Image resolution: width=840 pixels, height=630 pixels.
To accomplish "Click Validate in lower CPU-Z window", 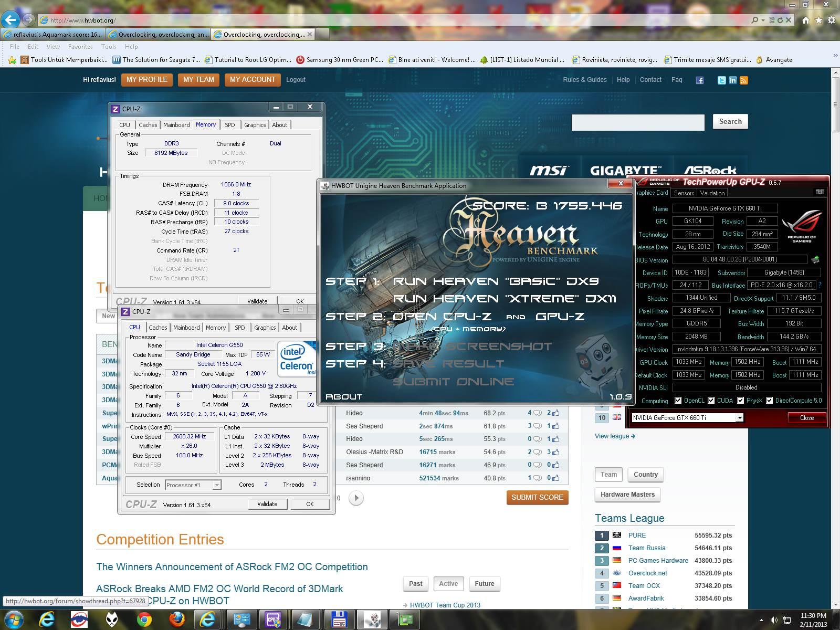I will coord(267,504).
